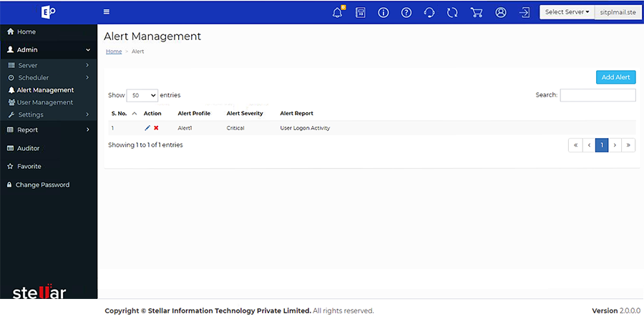Viewport: 644px width, 319px height.
Task: Delete Alert1 with the red X
Action: pyautogui.click(x=156, y=128)
